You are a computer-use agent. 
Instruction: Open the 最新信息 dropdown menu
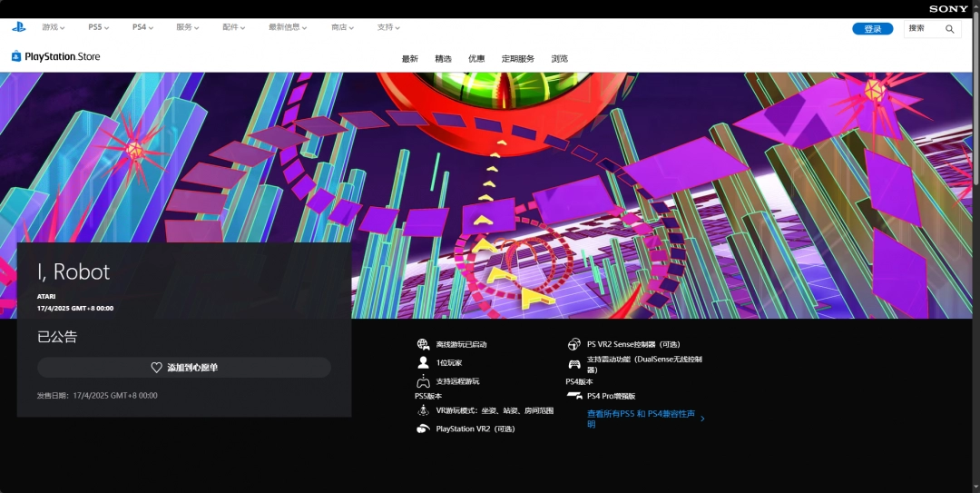(288, 27)
